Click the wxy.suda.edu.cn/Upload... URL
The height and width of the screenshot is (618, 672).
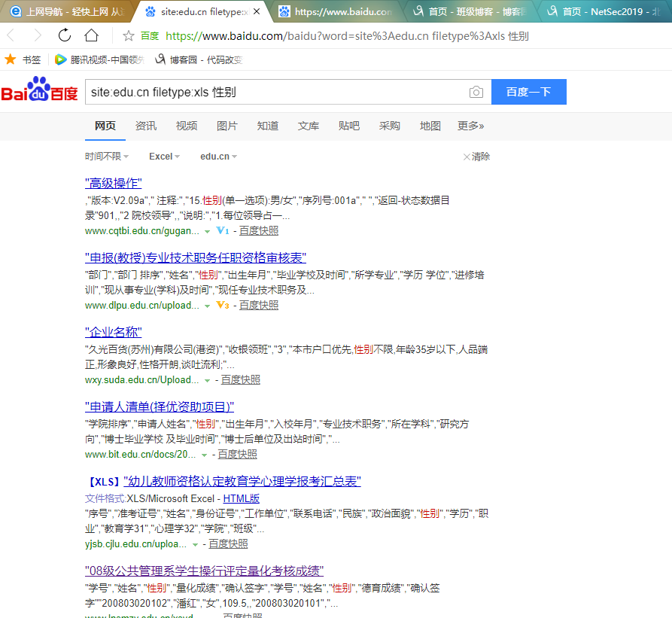[x=142, y=379]
